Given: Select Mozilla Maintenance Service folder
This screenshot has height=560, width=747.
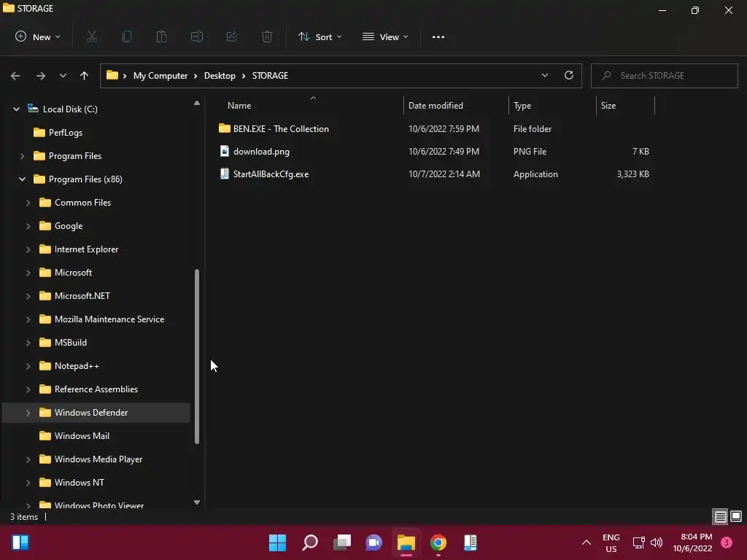Looking at the screenshot, I should click(102, 319).
